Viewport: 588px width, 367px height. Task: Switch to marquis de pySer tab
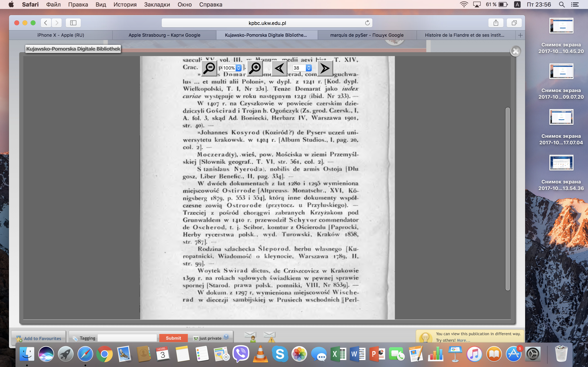[x=367, y=35]
